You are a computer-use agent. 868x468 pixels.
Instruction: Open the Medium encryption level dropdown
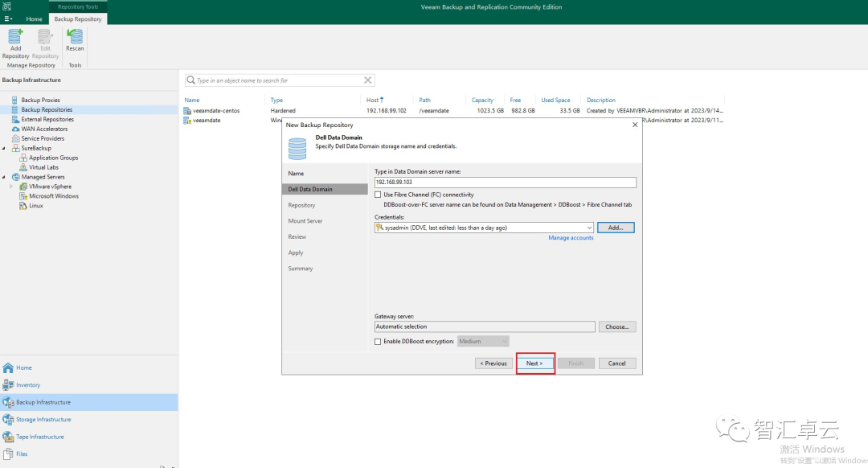[483, 341]
